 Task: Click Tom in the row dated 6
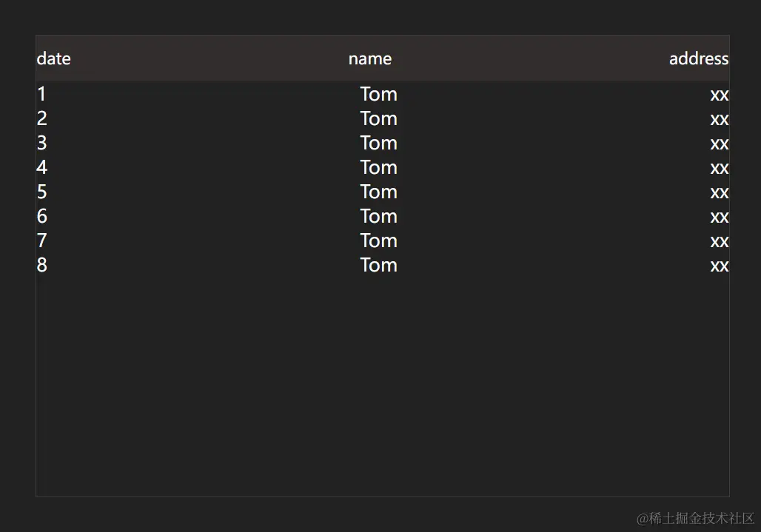(378, 216)
